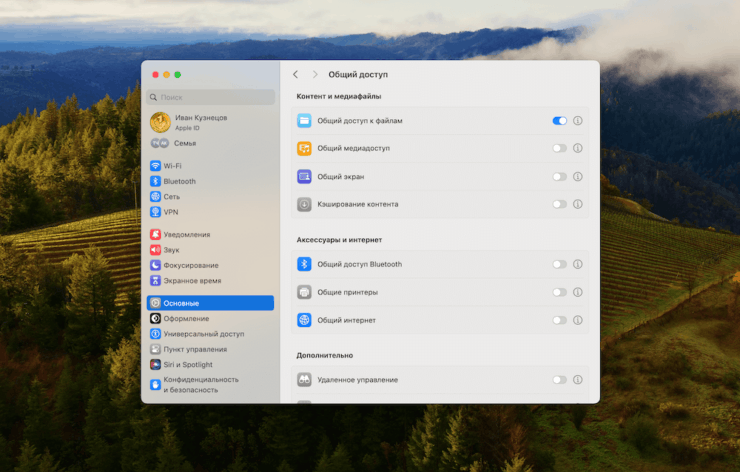Image resolution: width=740 pixels, height=472 pixels.
Task: Select the VPN sidebar icon
Action: point(156,212)
